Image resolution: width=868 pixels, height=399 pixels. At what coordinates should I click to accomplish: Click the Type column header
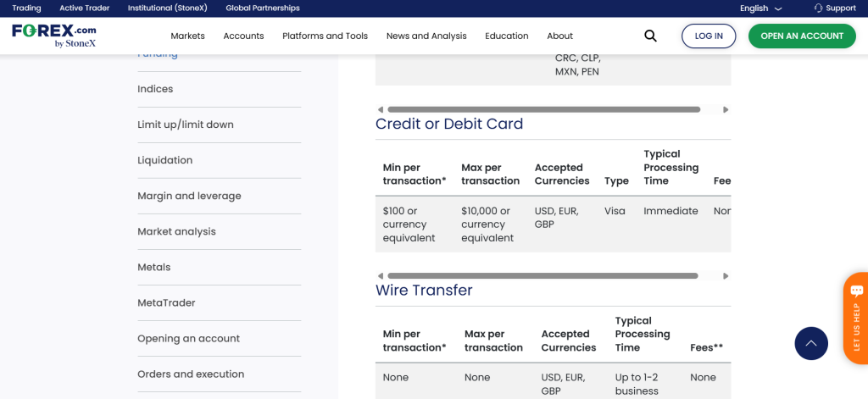pos(617,181)
